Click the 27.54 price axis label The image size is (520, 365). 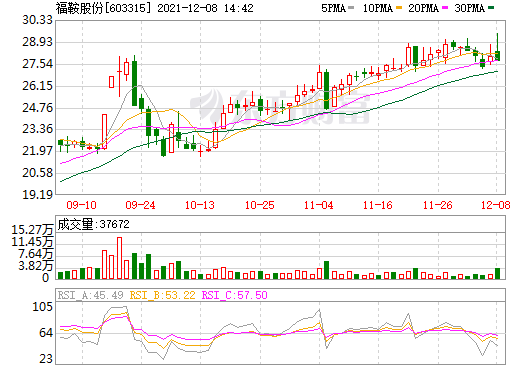38,64
